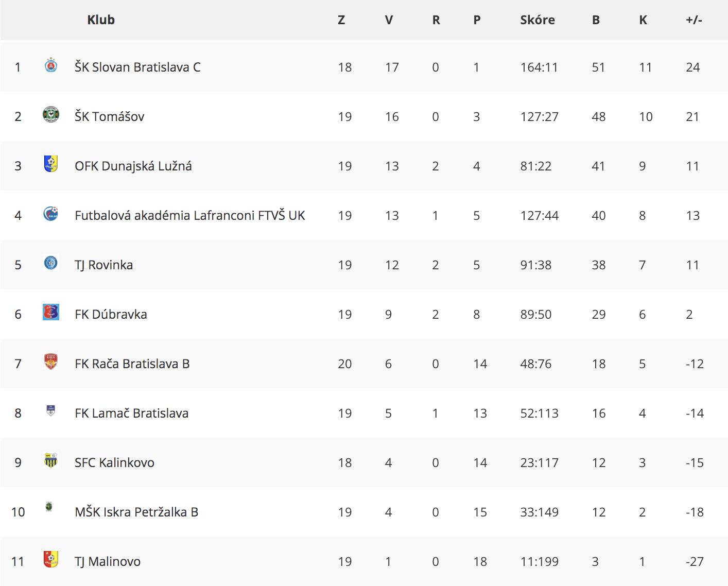The height and width of the screenshot is (586, 728).
Task: Click the Futbalová akadémia Lafranconi logo
Action: tap(50, 213)
